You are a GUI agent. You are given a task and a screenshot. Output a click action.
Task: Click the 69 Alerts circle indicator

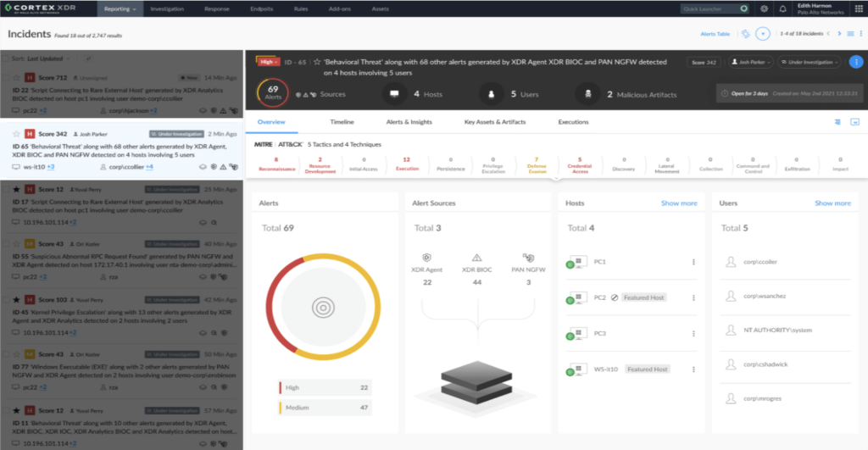click(273, 92)
